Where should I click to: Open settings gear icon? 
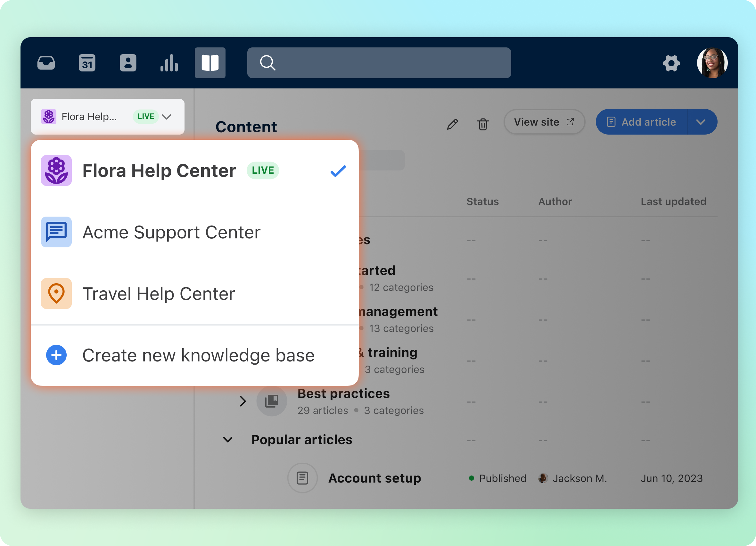click(x=671, y=63)
